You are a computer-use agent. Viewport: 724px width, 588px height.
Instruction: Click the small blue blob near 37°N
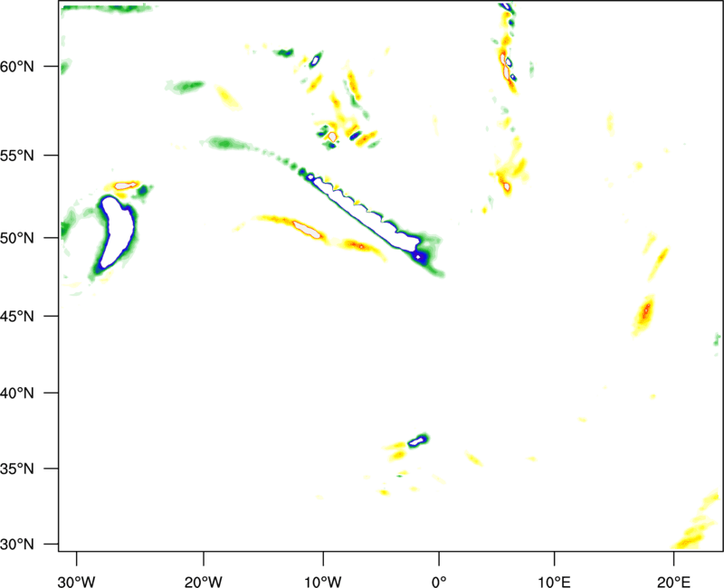click(x=418, y=440)
